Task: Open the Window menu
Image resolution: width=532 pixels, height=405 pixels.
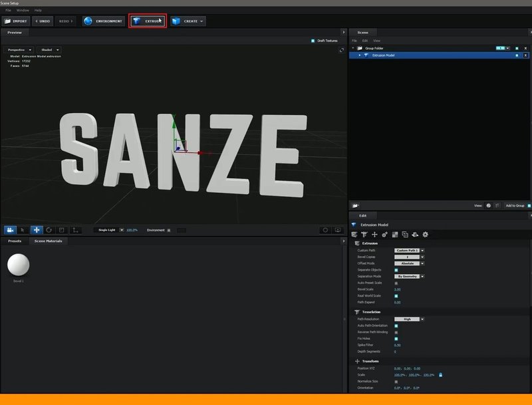Action: pyautogui.click(x=23, y=10)
